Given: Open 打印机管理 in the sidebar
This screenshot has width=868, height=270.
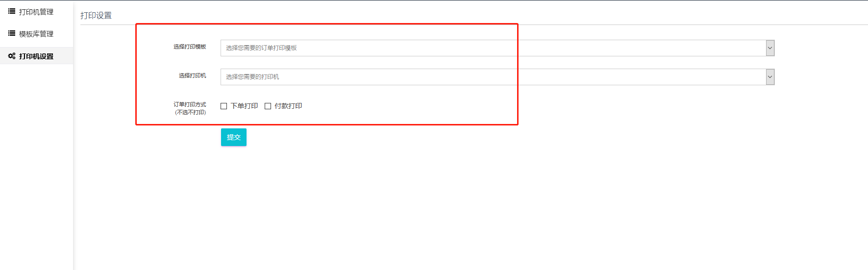Looking at the screenshot, I should (36, 12).
